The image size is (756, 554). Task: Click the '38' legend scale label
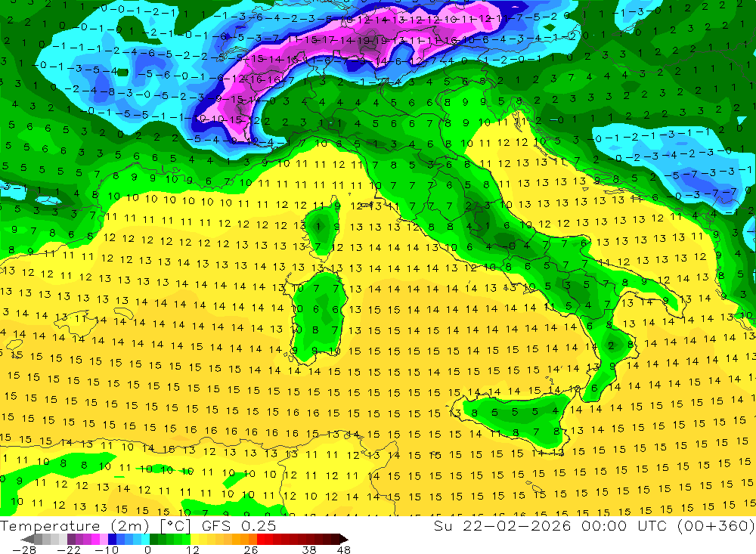click(309, 550)
